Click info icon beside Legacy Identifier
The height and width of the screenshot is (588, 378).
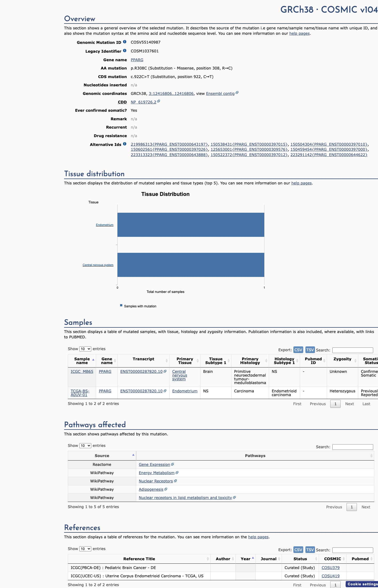(x=125, y=51)
